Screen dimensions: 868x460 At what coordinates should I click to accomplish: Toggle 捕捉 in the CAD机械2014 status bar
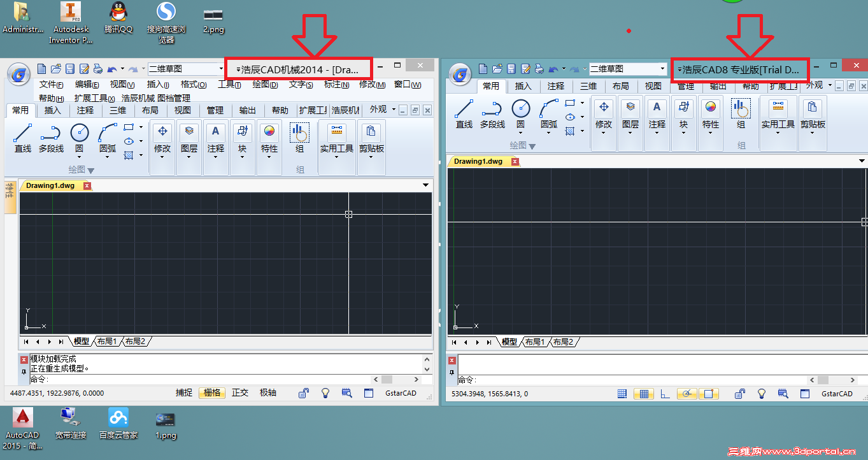[x=184, y=393]
